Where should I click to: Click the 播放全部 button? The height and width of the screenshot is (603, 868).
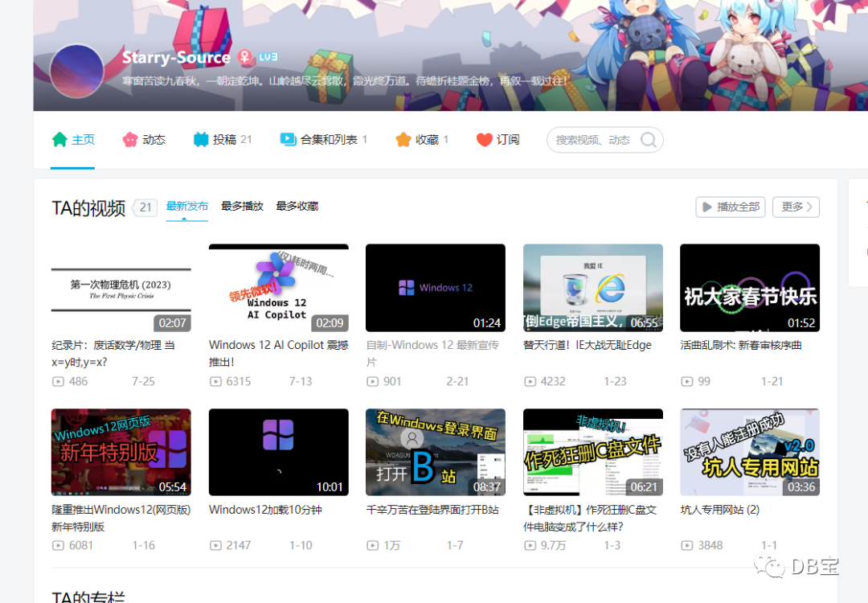pyautogui.click(x=731, y=207)
